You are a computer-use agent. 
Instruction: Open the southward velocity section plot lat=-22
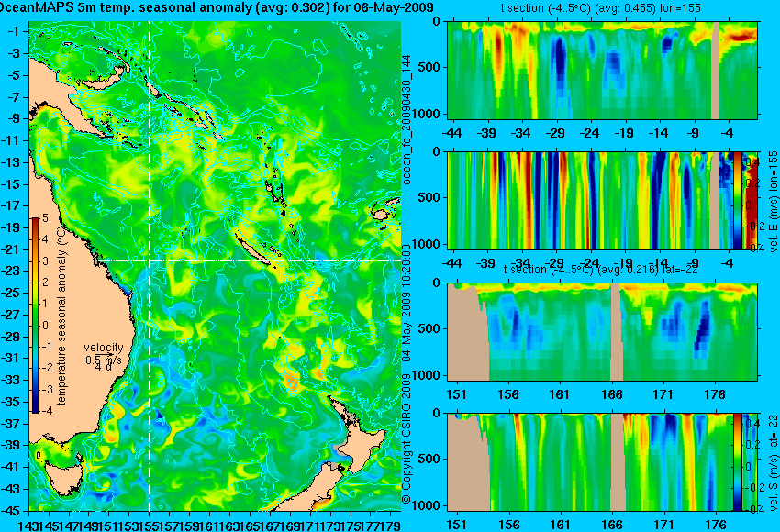pyautogui.click(x=602, y=462)
